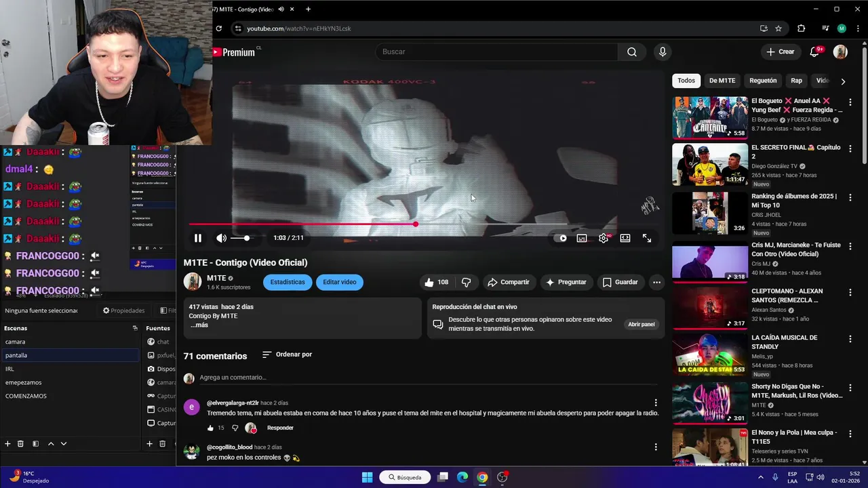
Task: Select the Rap filter chip
Action: pos(796,81)
